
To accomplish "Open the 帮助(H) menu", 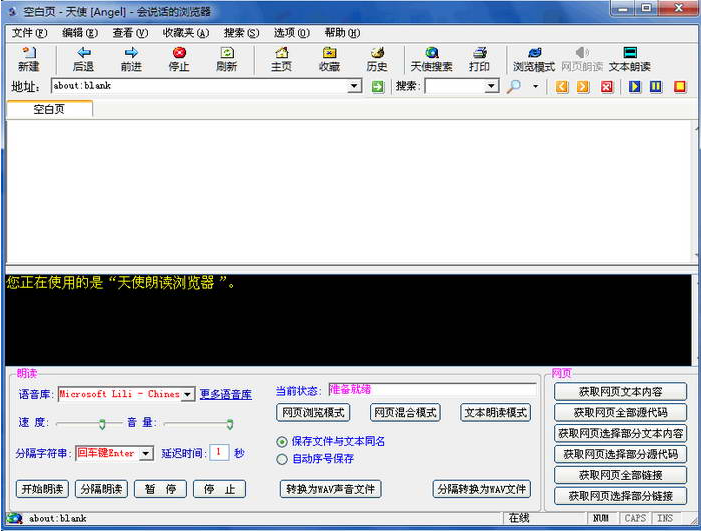I will pyautogui.click(x=342, y=33).
